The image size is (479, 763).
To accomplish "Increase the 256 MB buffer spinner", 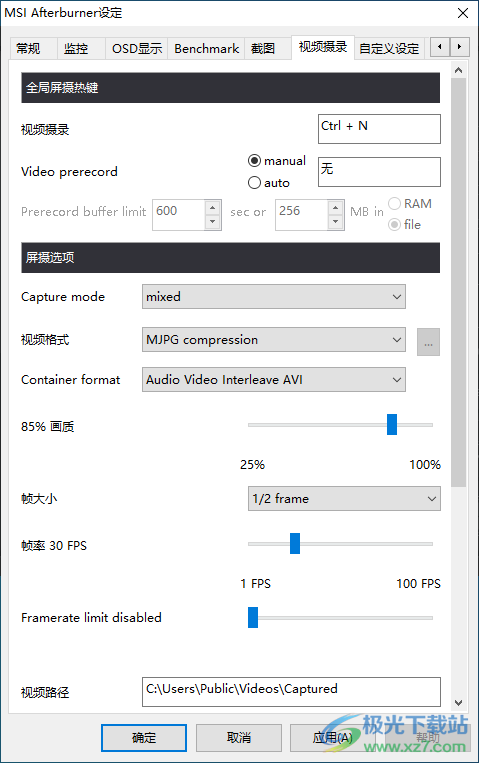I will point(335,208).
